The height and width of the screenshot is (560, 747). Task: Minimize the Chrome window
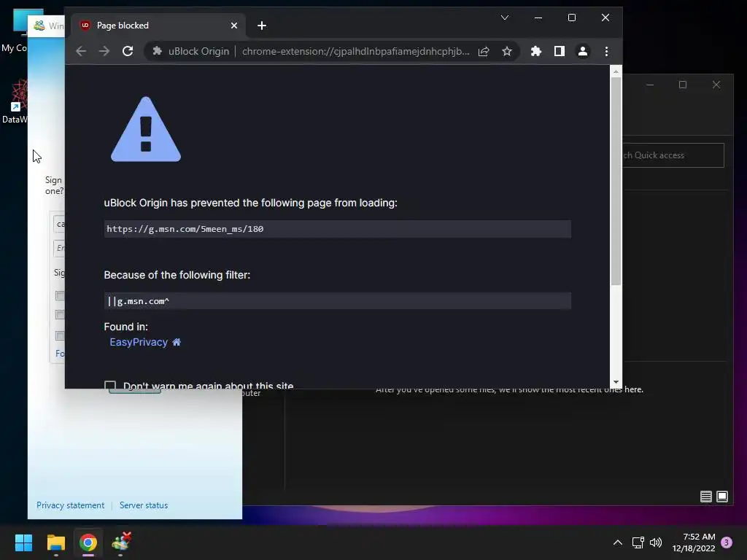(538, 17)
